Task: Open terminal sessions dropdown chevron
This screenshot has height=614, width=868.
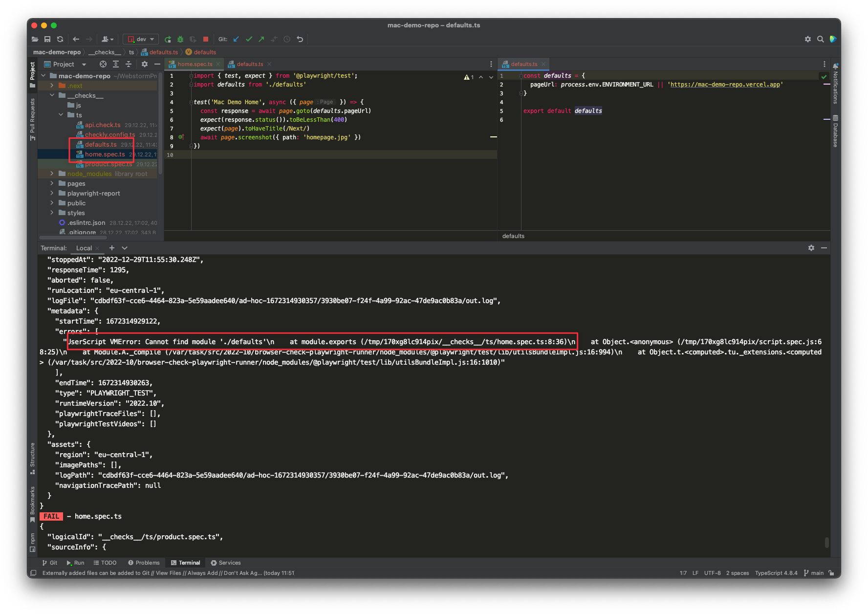Action: pyautogui.click(x=125, y=248)
